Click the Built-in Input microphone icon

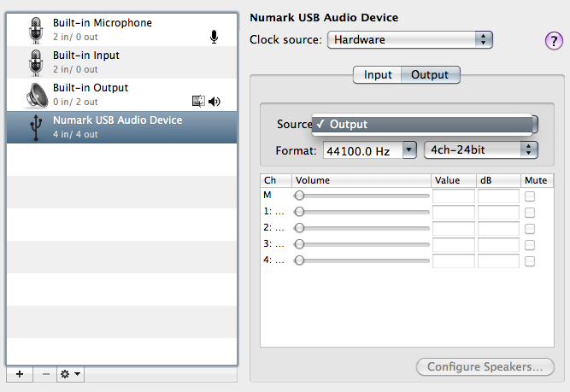pyautogui.click(x=36, y=61)
